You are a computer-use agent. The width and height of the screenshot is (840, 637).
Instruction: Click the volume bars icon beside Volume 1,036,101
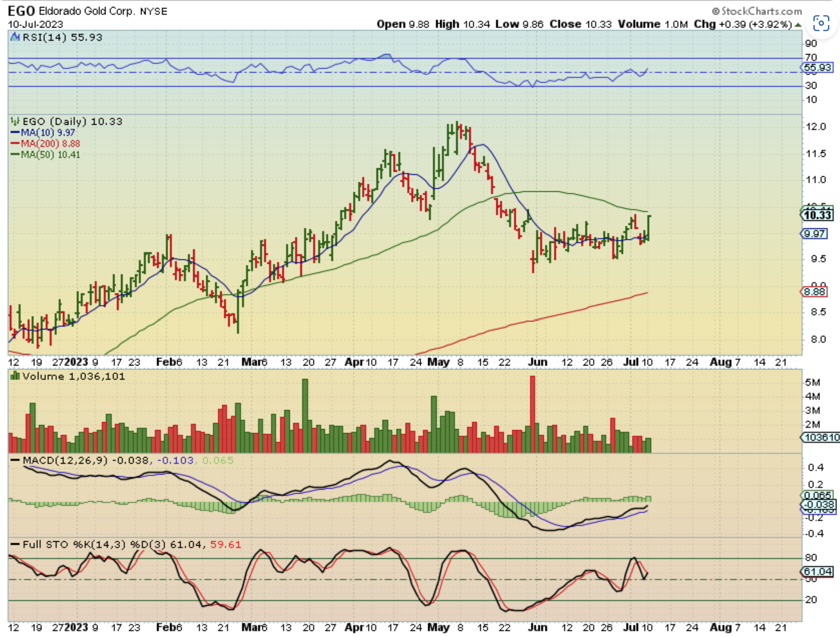[x=15, y=376]
